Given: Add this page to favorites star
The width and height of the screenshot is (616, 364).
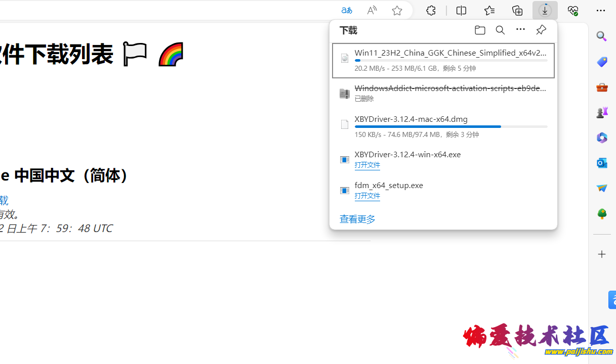Looking at the screenshot, I should click(x=397, y=11).
